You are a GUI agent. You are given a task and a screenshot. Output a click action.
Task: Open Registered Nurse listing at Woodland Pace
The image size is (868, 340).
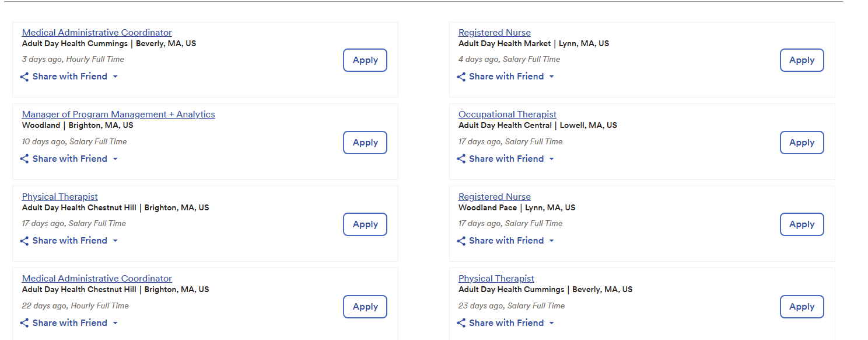click(495, 197)
